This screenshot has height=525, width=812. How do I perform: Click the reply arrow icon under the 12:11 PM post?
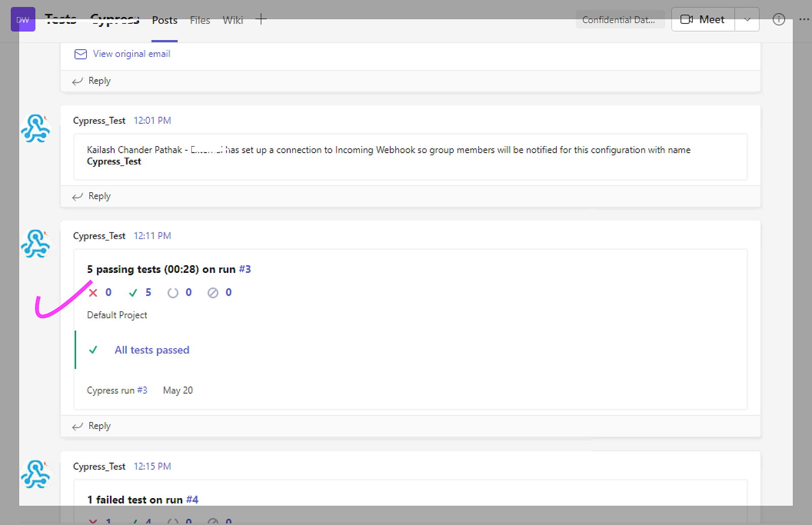click(x=77, y=426)
